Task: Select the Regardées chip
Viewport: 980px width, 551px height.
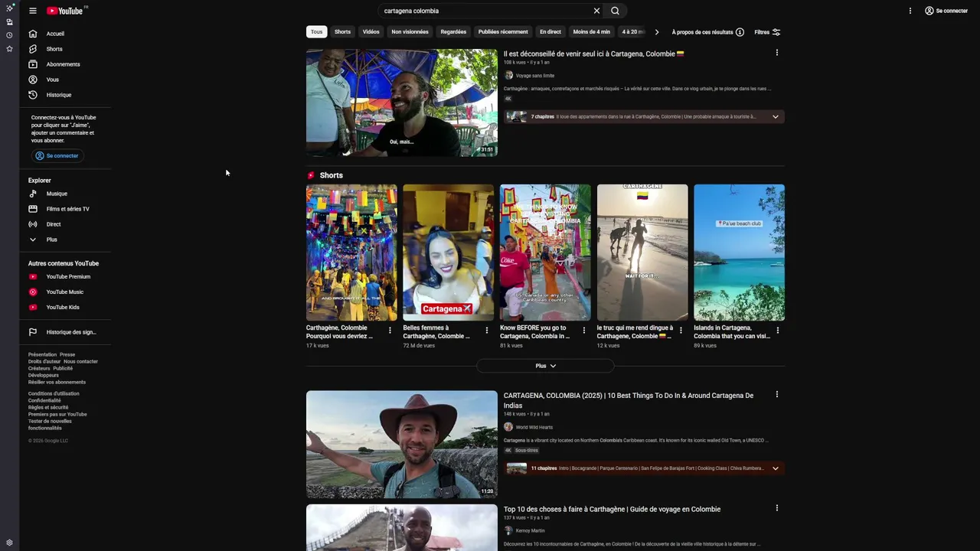Action: [x=453, y=32]
